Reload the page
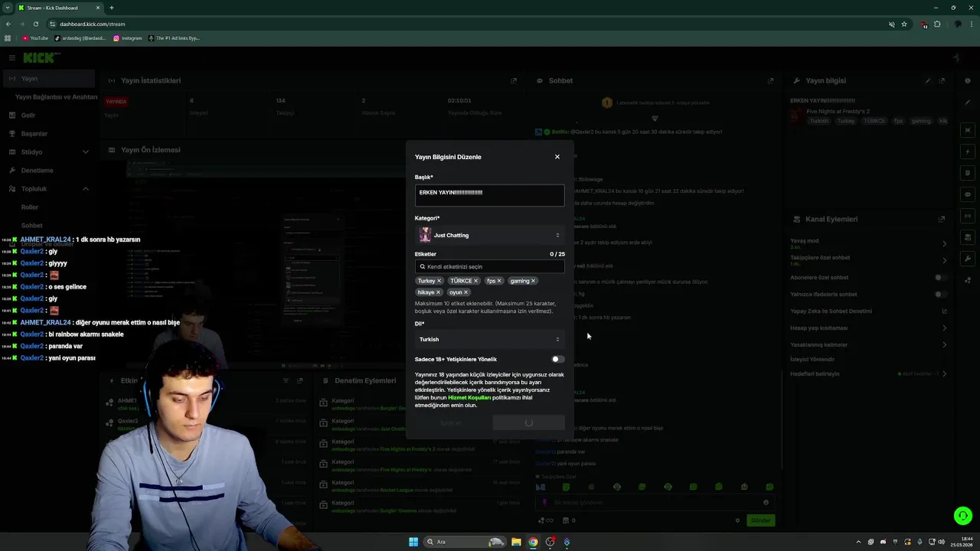 tap(35, 24)
